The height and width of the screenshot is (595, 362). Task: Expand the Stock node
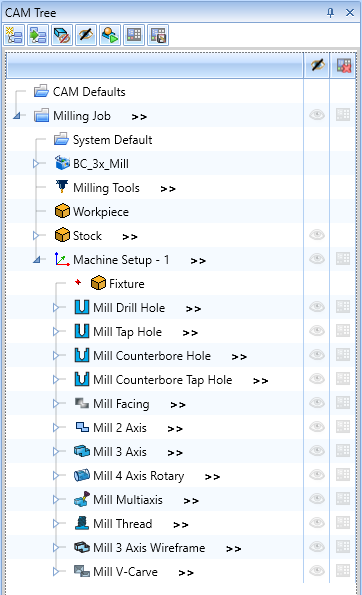click(x=36, y=236)
